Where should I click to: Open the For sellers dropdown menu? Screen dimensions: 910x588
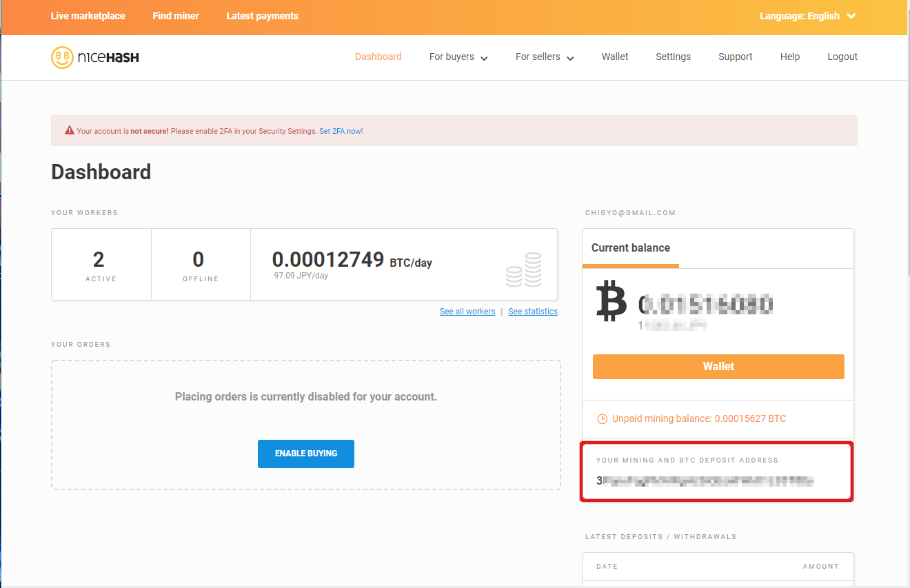(x=545, y=57)
